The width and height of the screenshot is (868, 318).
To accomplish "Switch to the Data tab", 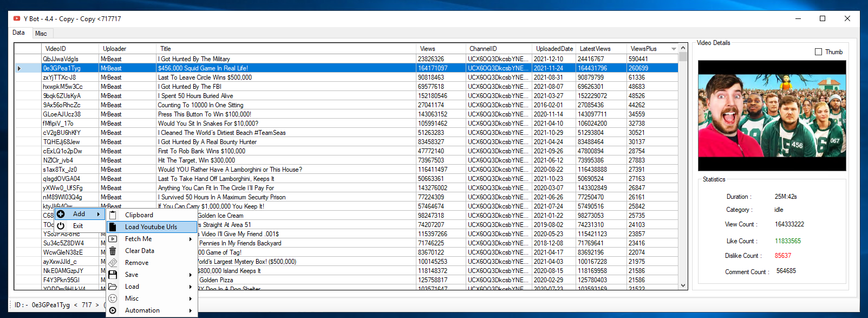I will 19,33.
